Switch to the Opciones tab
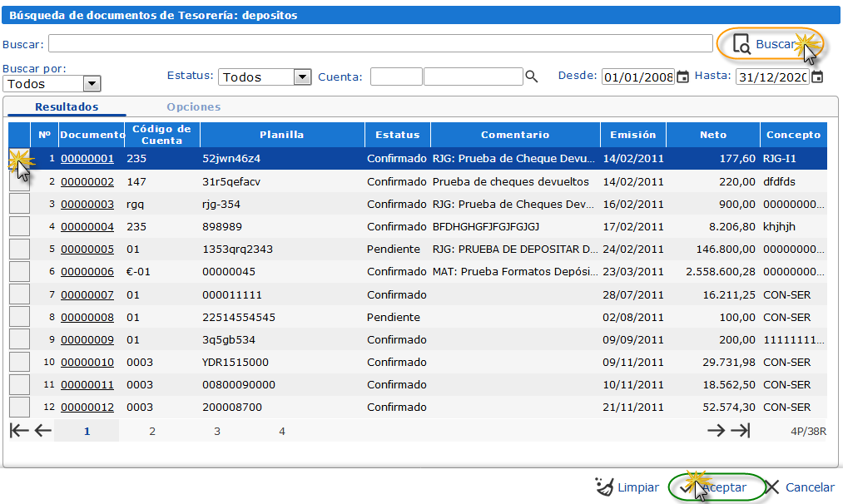The height and width of the screenshot is (504, 843). (194, 106)
